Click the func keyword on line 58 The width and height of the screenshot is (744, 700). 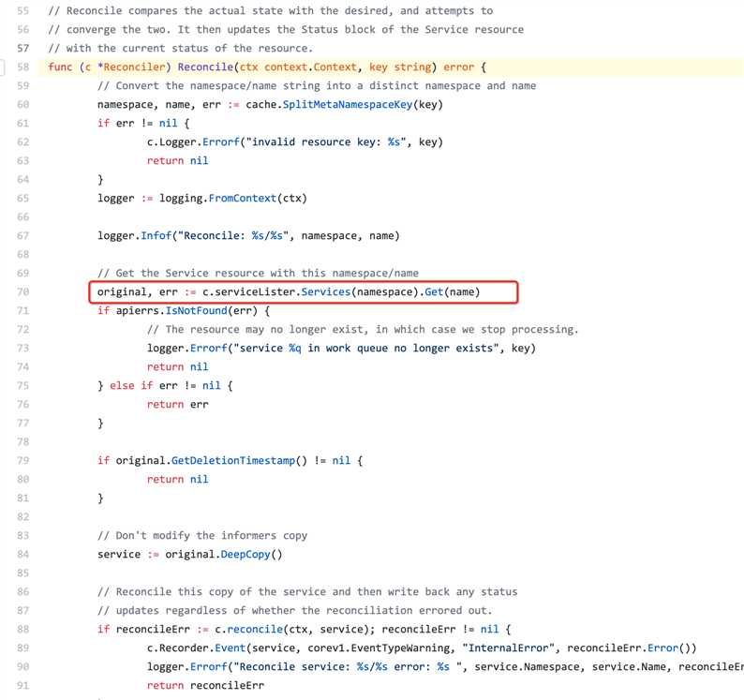coord(60,67)
